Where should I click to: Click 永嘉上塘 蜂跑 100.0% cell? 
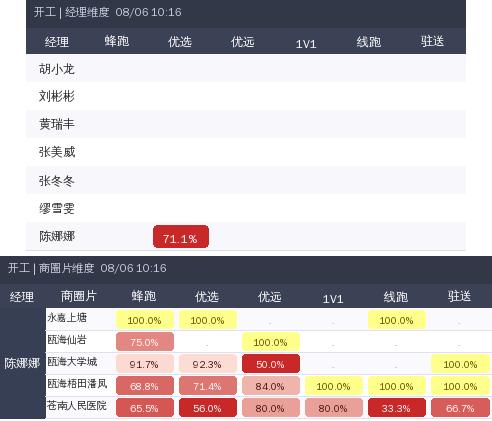145,320
